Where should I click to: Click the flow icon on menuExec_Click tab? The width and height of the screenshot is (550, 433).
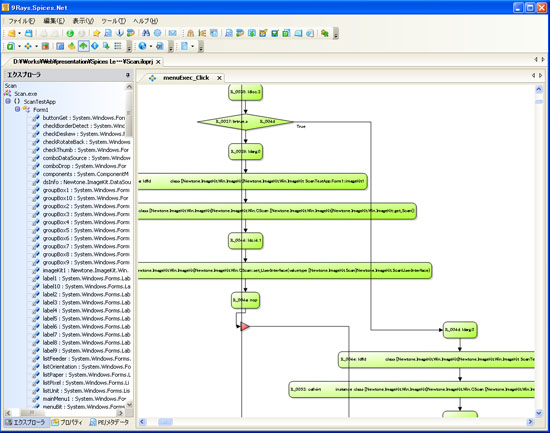click(x=152, y=78)
